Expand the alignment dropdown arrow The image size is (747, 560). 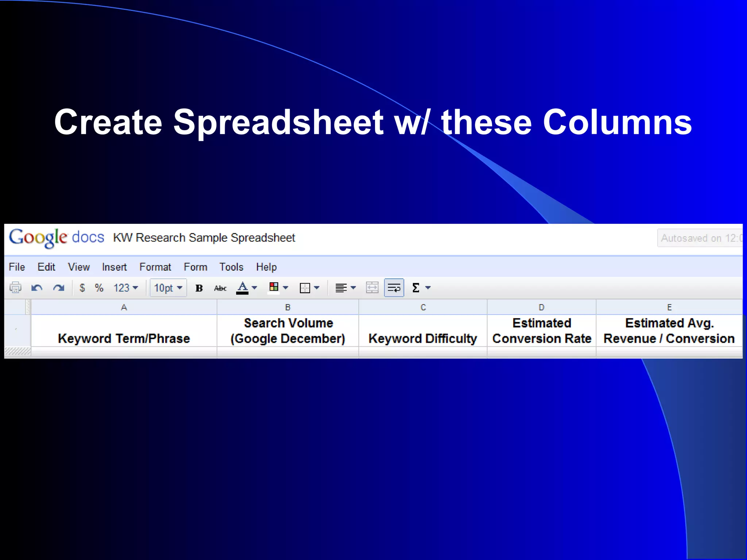coord(353,288)
